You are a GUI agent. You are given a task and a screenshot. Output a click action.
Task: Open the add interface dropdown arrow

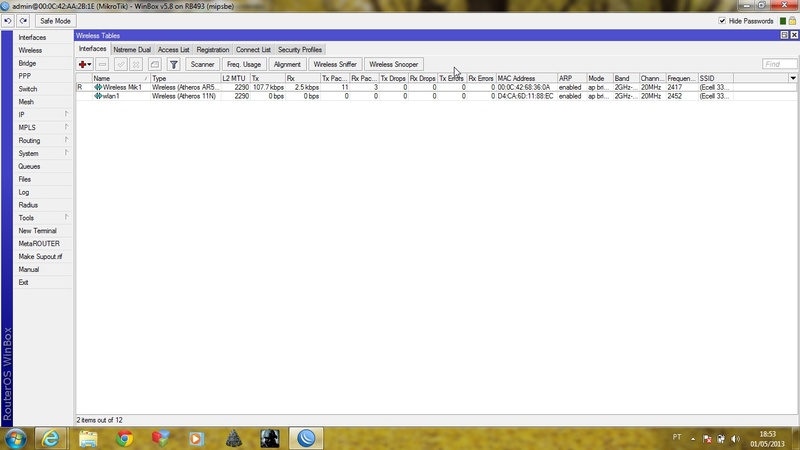coord(89,65)
